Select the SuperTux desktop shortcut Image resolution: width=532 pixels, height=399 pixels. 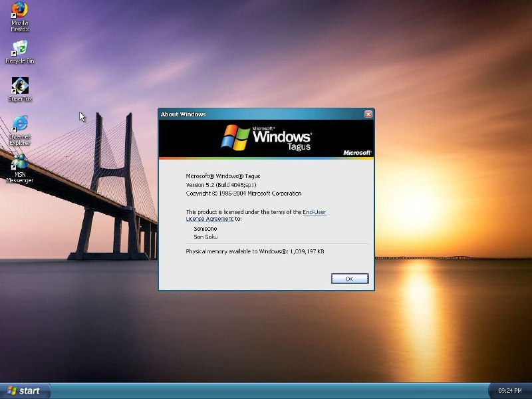coord(20,89)
